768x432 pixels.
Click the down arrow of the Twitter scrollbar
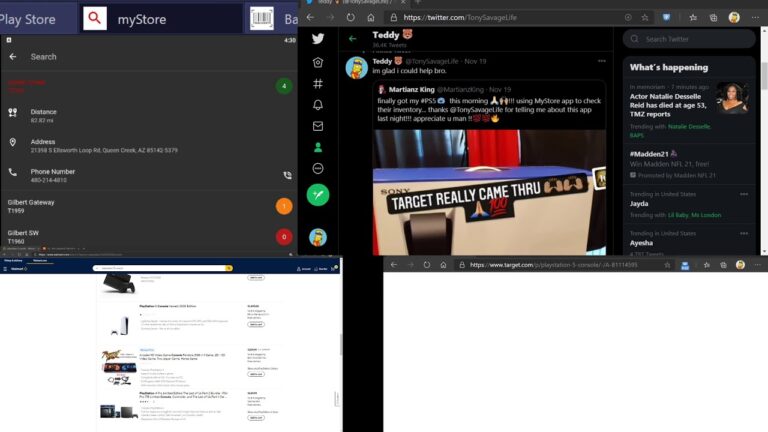pos(764,252)
